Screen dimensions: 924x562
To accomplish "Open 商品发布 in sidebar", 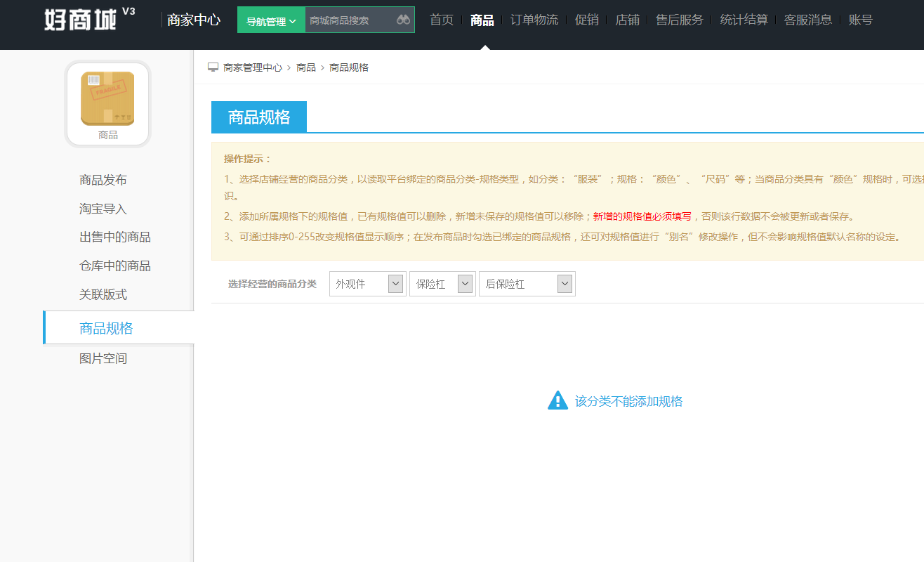I will 103,180.
